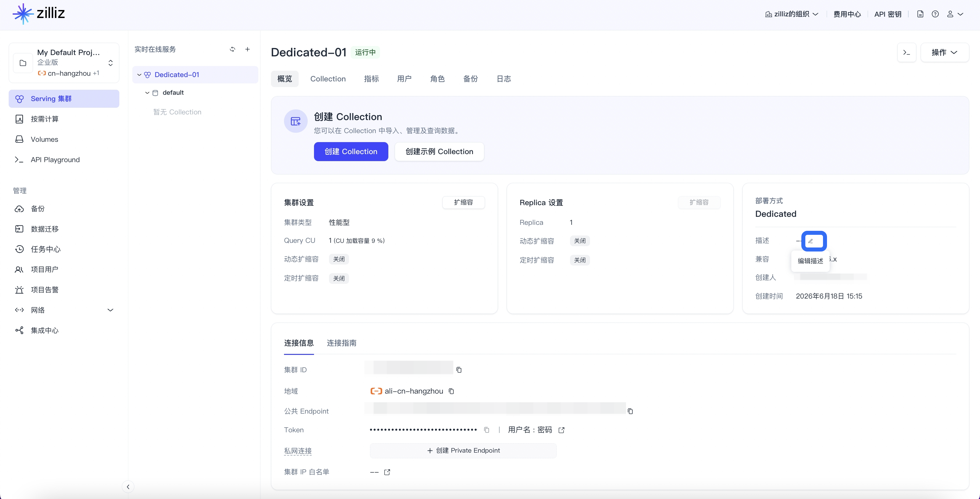
Task: Expand the zilliz的组织 organization dropdown
Action: tap(792, 14)
